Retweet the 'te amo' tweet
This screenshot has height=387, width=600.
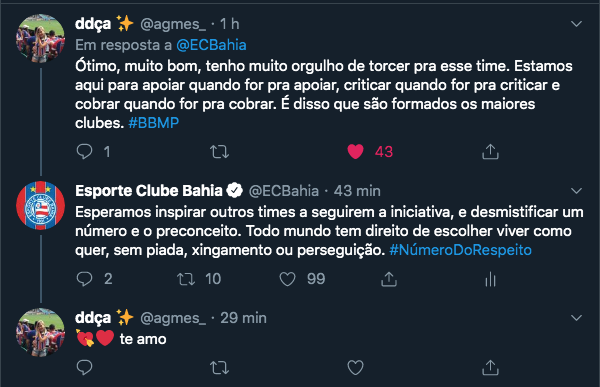(219, 367)
